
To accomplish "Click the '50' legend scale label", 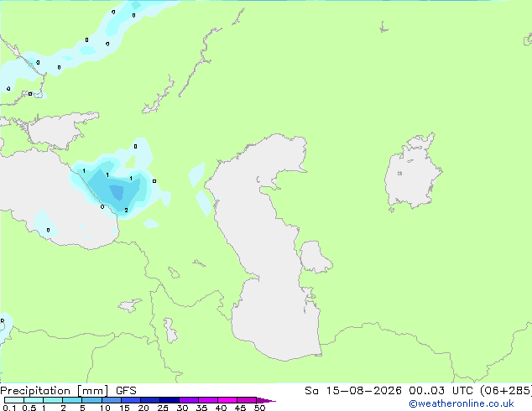I will coord(259,408).
